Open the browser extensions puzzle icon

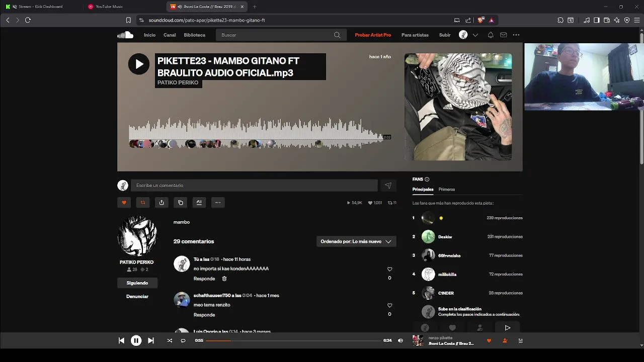coord(560,20)
